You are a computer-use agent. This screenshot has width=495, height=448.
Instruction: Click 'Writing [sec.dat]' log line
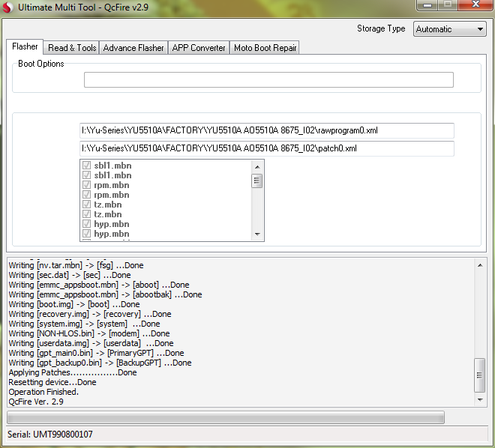[x=70, y=275]
